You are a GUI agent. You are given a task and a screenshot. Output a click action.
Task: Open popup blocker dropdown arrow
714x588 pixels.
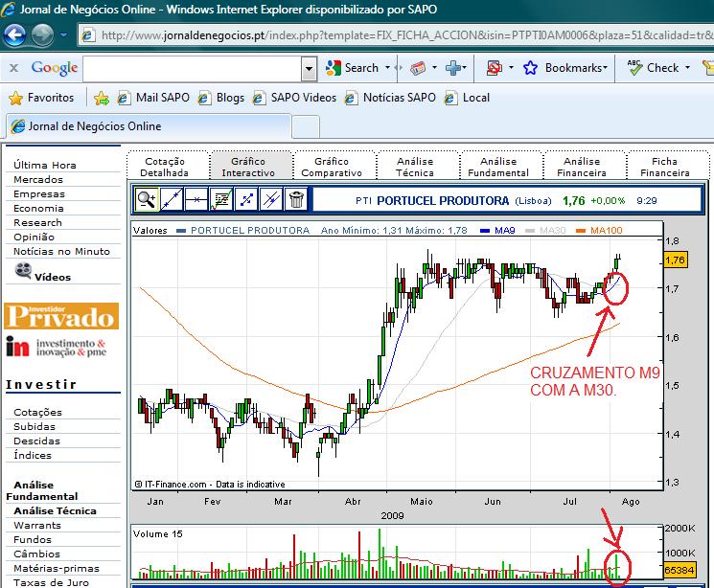coord(511,67)
